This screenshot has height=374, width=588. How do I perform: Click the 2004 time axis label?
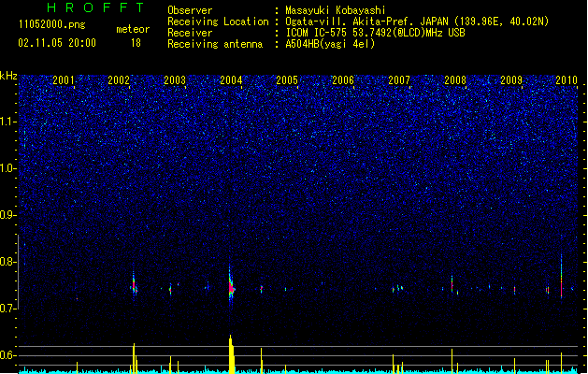pyautogui.click(x=231, y=80)
